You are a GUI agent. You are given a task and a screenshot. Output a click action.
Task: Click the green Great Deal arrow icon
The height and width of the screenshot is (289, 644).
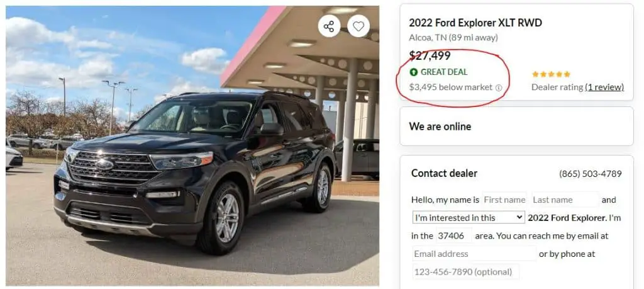[414, 72]
